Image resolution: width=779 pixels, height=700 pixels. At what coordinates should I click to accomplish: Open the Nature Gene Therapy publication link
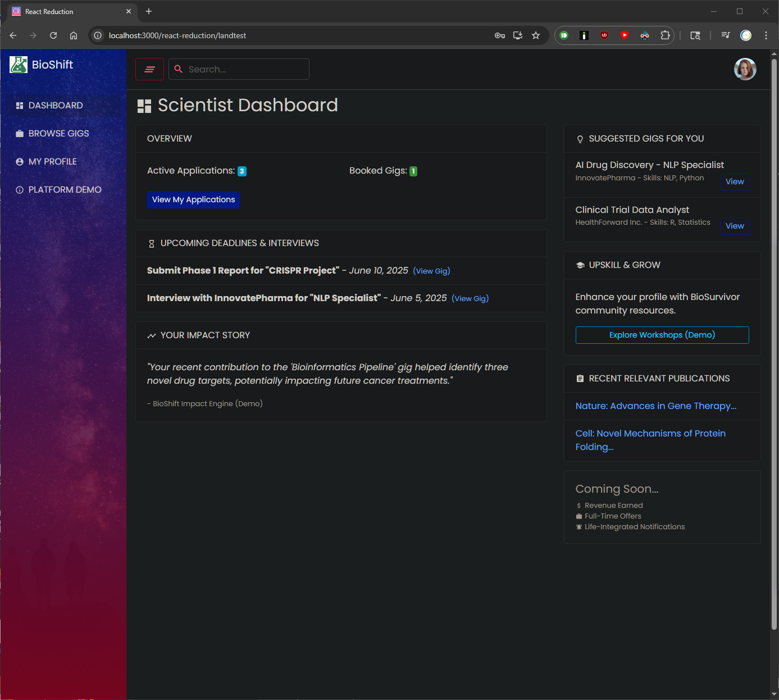click(x=655, y=406)
